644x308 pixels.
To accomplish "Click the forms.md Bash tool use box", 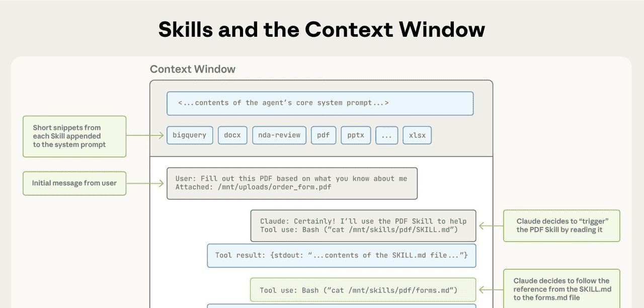I will coord(363,290).
